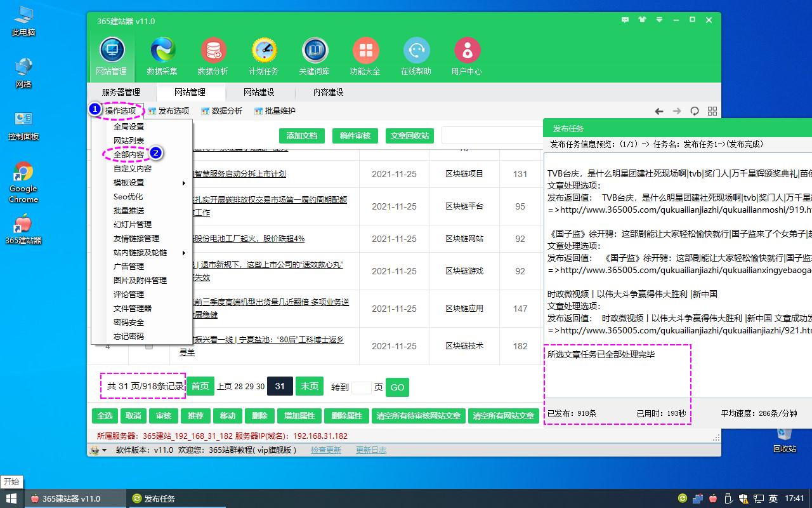
Task: Open 控制面板 desktop icon
Action: [x=23, y=126]
